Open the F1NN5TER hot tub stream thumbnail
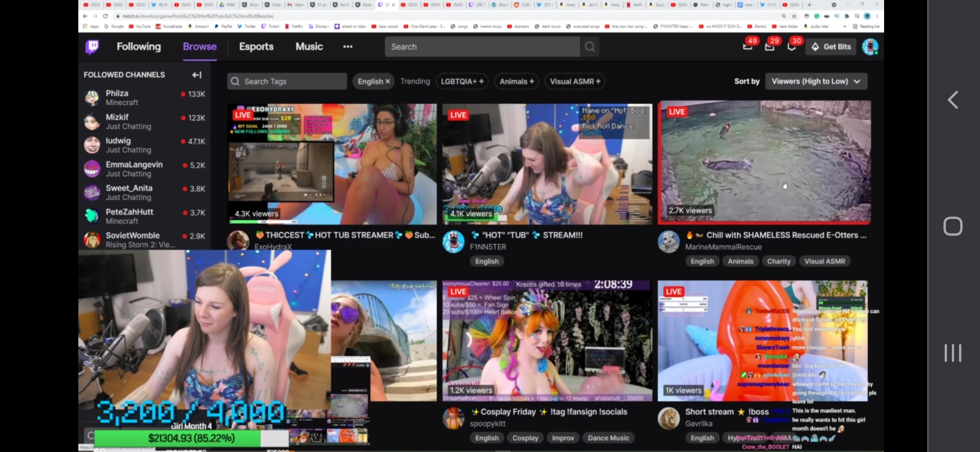The image size is (980, 452). coord(547,164)
